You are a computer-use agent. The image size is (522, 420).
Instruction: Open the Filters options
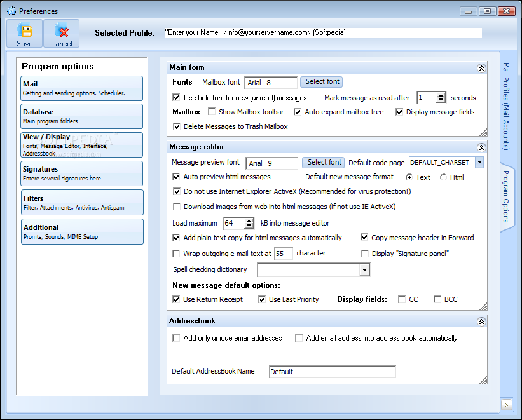(x=82, y=202)
